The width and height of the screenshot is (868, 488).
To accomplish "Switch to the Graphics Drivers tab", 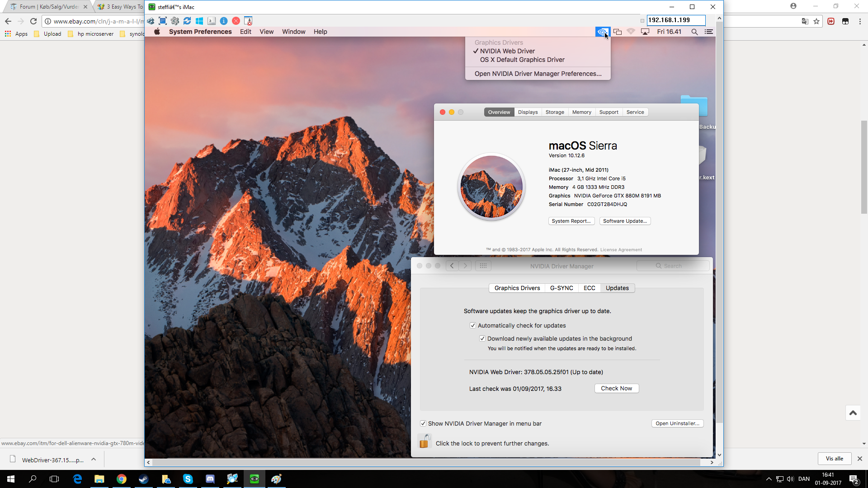I will [x=517, y=288].
